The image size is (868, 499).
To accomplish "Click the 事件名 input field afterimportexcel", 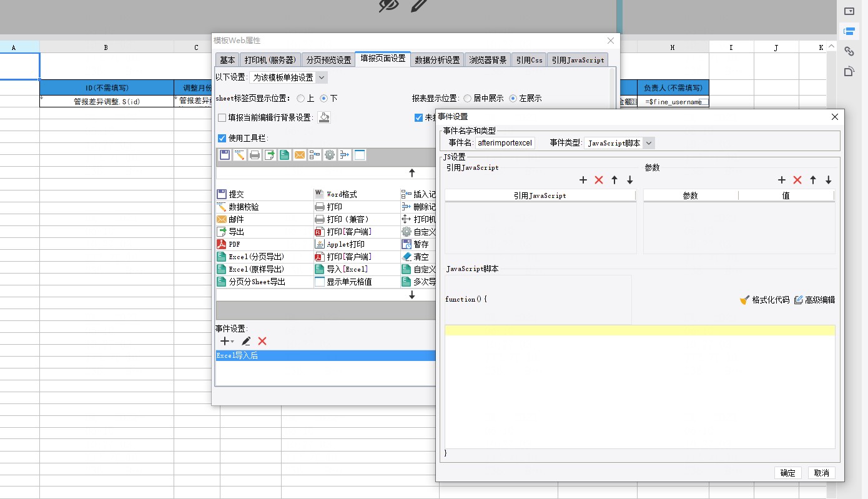I will tap(505, 143).
